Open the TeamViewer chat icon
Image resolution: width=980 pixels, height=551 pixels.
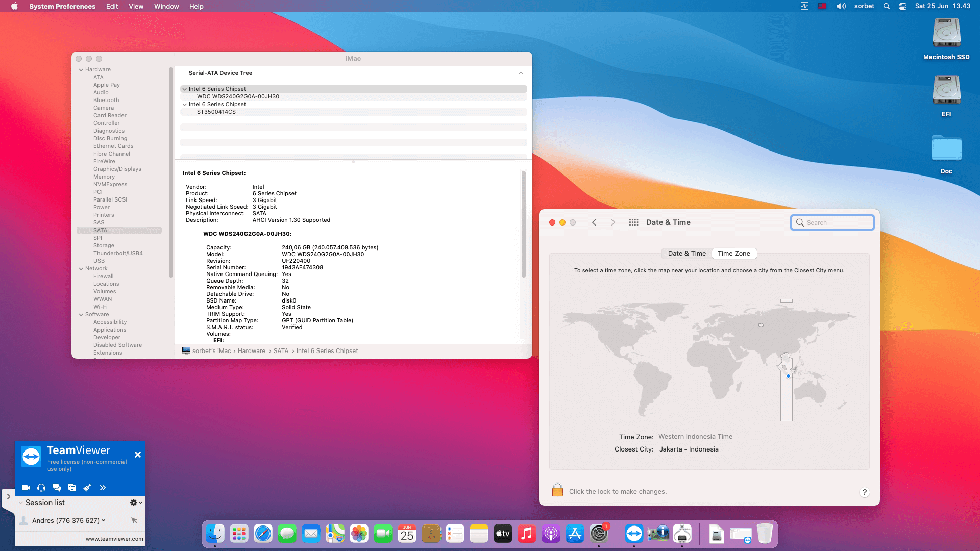[x=57, y=488]
